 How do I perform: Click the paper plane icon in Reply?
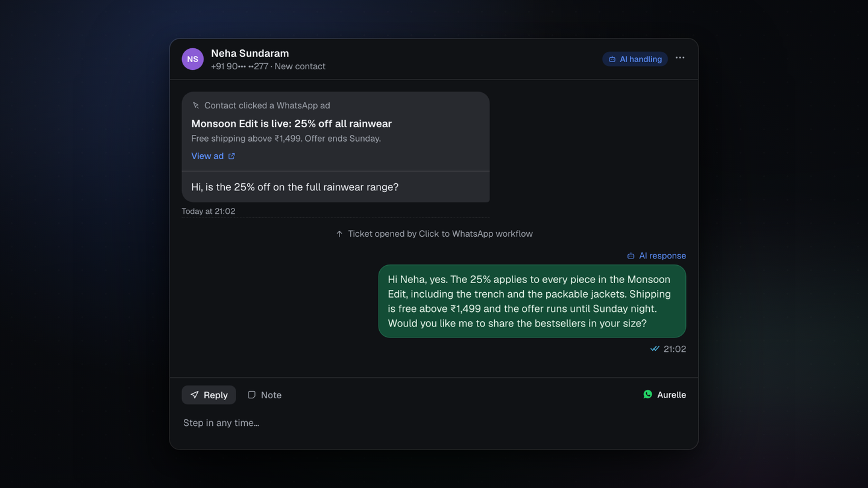coord(194,395)
